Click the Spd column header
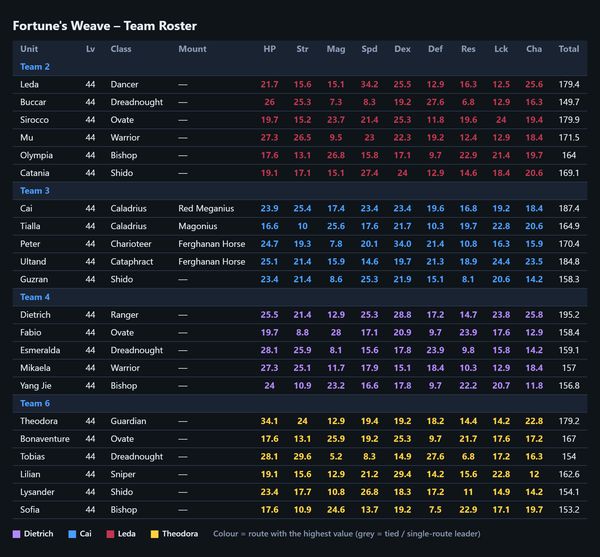The width and height of the screenshot is (600, 557). [x=369, y=49]
